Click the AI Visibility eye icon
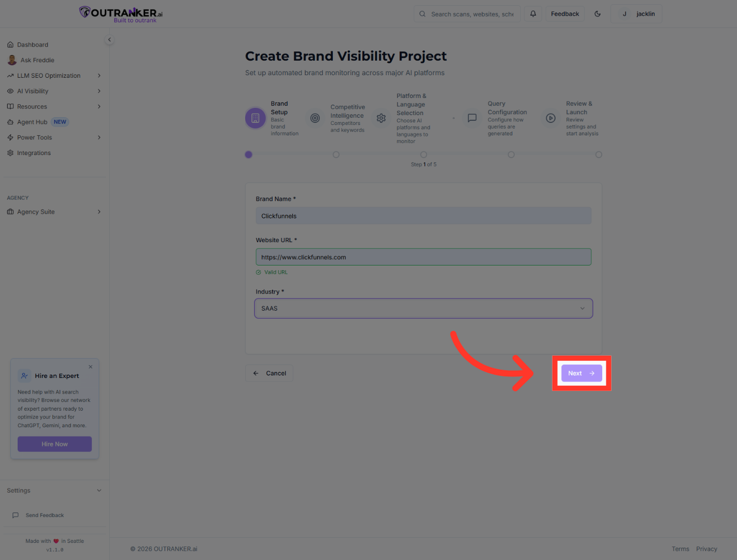The height and width of the screenshot is (560, 737). click(x=10, y=91)
